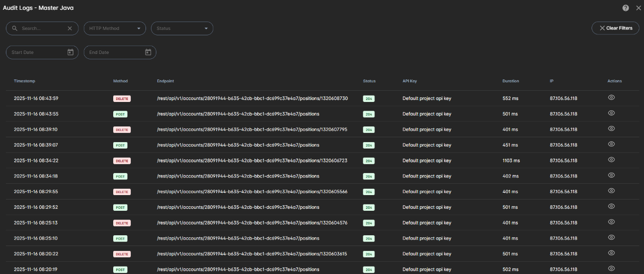The image size is (644, 274).
Task: Select endpoint ending in positions/1320604576
Action: coord(252,223)
